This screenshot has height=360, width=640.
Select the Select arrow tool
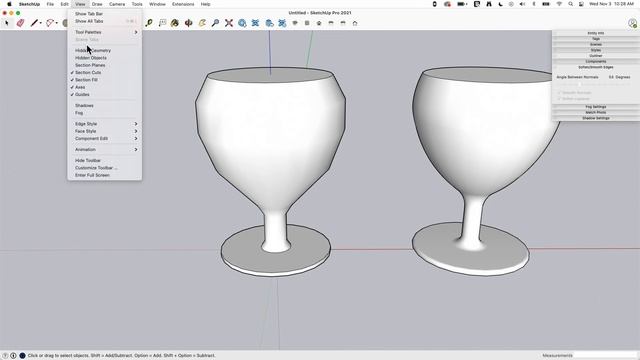(7, 23)
